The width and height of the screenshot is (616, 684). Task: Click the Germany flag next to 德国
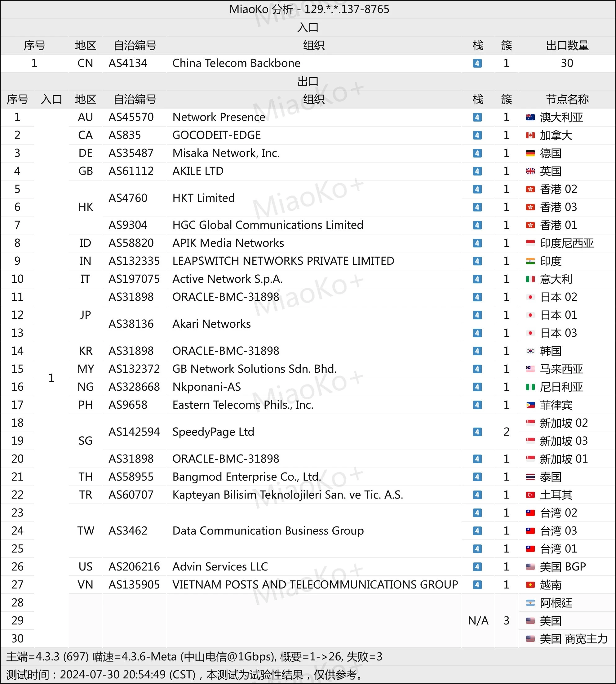click(530, 153)
